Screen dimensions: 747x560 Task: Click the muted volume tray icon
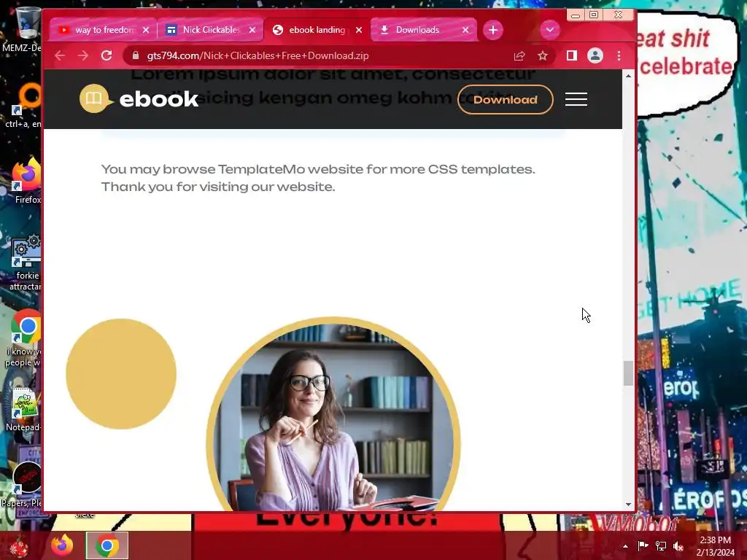(x=678, y=546)
